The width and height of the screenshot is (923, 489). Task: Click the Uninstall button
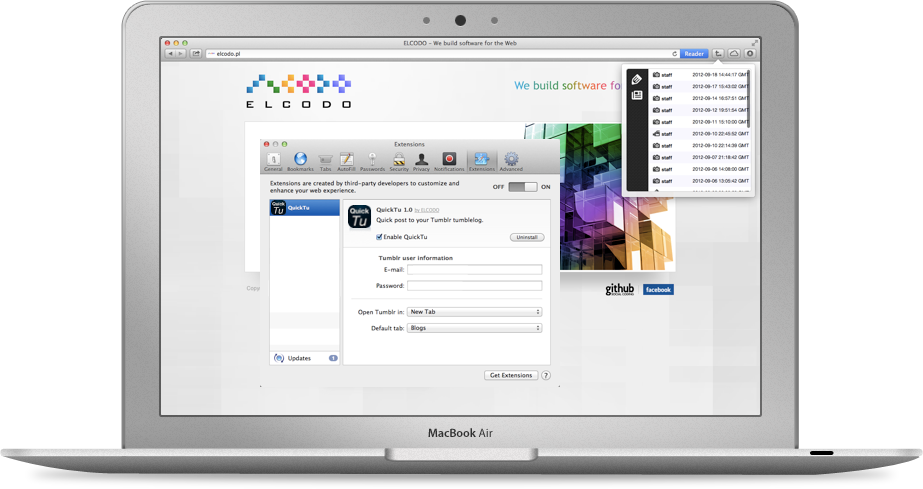coord(526,237)
